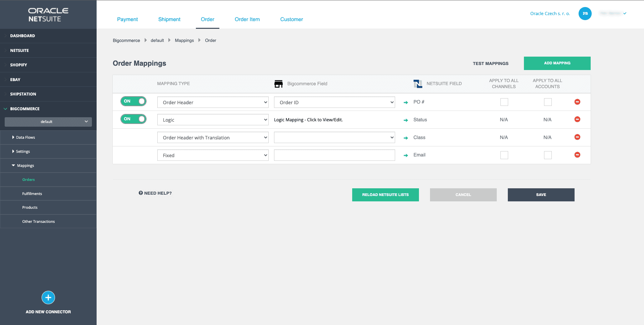Click the Save button
Screen dimensions: 644x325
click(x=541, y=195)
